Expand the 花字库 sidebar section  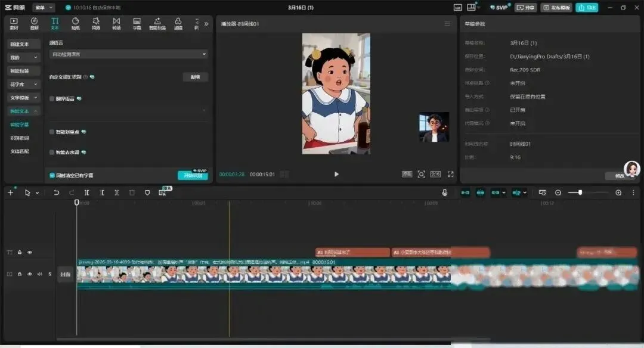point(23,84)
